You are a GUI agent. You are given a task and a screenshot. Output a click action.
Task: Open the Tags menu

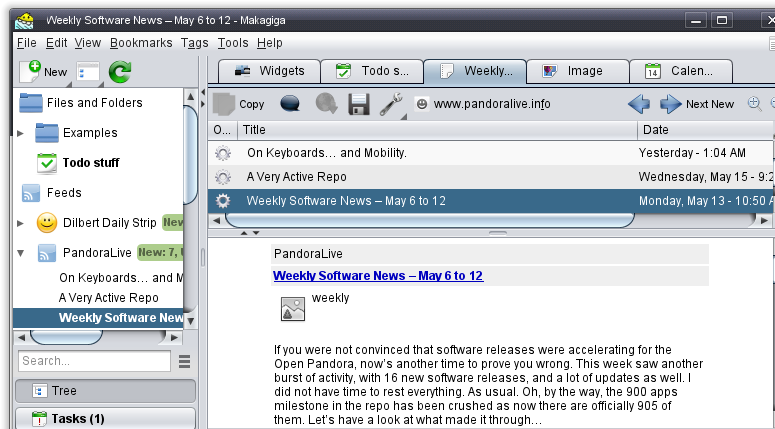(194, 43)
